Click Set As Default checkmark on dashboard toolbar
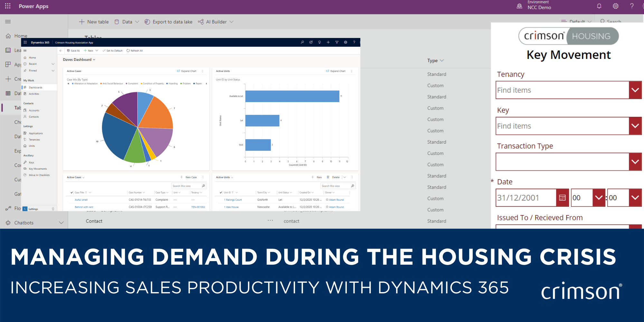Viewport: 644px width, 322px height. pyautogui.click(x=104, y=51)
